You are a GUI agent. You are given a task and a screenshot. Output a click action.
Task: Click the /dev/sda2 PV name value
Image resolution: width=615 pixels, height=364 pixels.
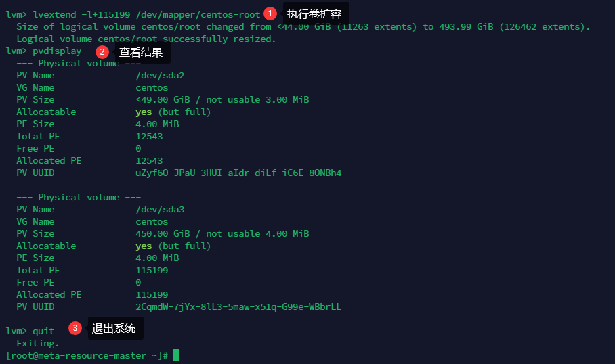[x=160, y=75]
